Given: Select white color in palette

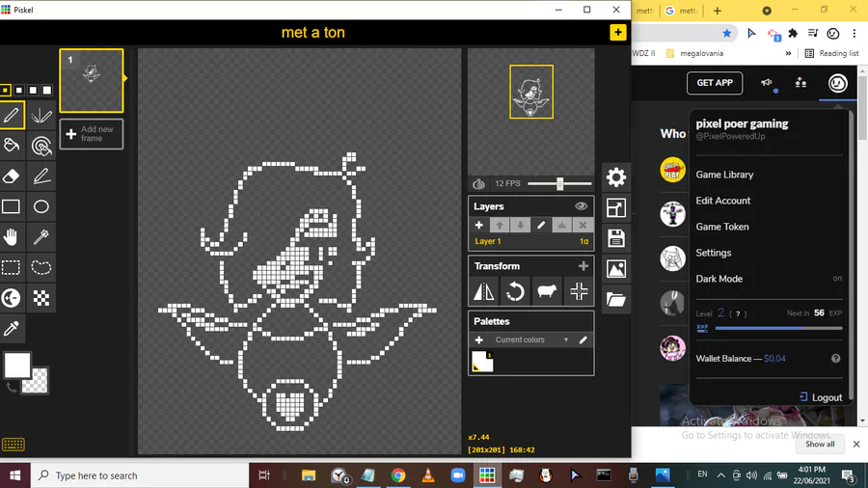Looking at the screenshot, I should click(x=482, y=362).
